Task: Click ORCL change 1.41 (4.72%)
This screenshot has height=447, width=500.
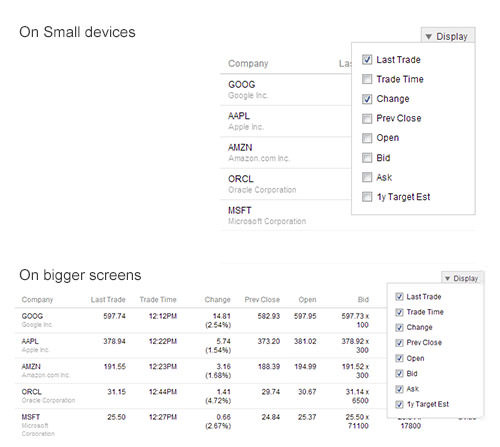Action: pyautogui.click(x=218, y=396)
